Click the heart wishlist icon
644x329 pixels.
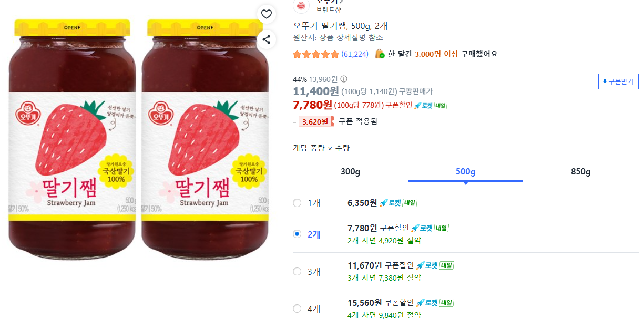pyautogui.click(x=267, y=14)
